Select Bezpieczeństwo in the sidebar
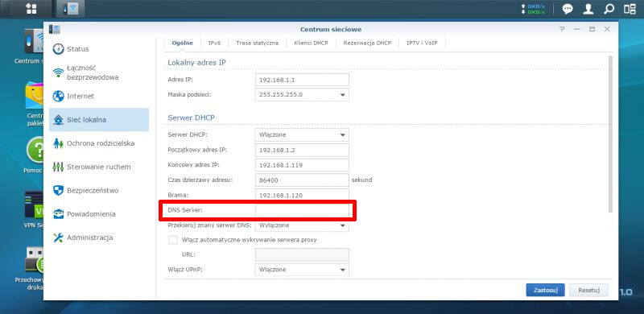This screenshot has height=314, width=644. click(x=98, y=190)
